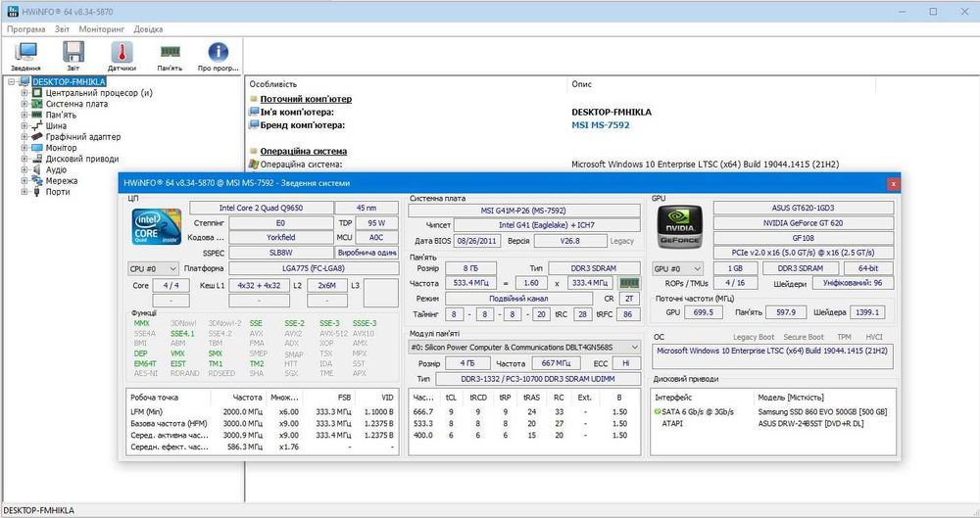This screenshot has width=980, height=518.
Task: Expand the Пам'ять tree node
Action: pos(24,115)
